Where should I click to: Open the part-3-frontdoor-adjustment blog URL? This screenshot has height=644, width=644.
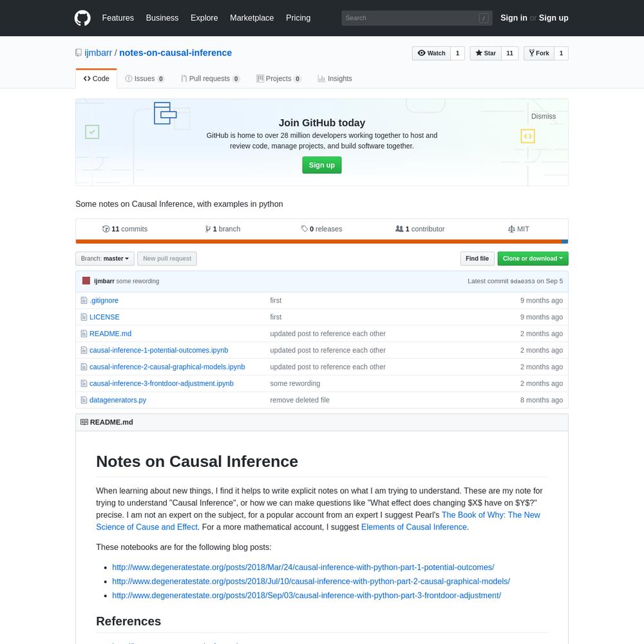[307, 596]
